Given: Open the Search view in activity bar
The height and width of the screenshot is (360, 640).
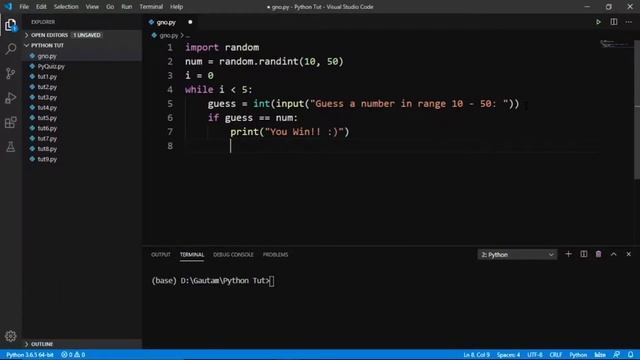Looking at the screenshot, I should 11,49.
